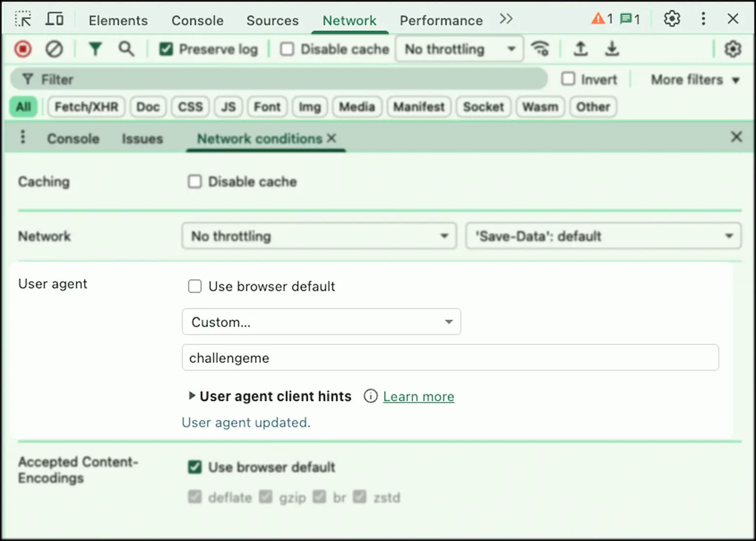Toggle the device toolbar icon
This screenshot has width=756, height=541.
pyautogui.click(x=54, y=19)
